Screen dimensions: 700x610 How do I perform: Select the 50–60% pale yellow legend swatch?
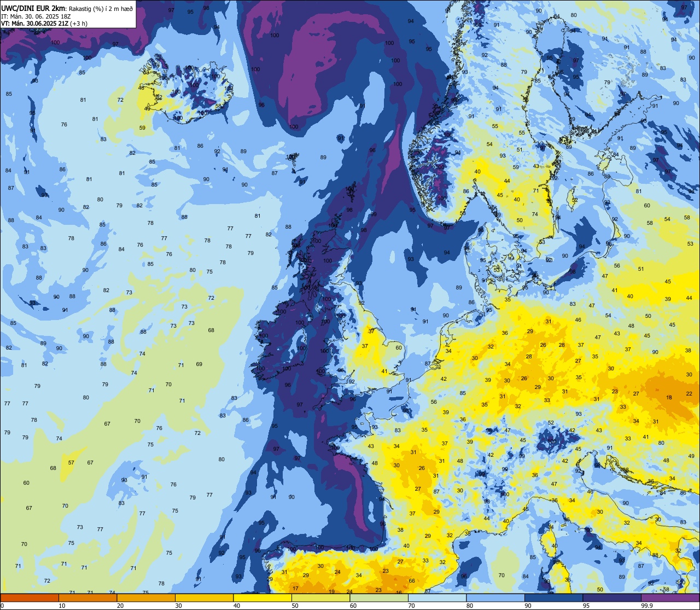[320, 598]
